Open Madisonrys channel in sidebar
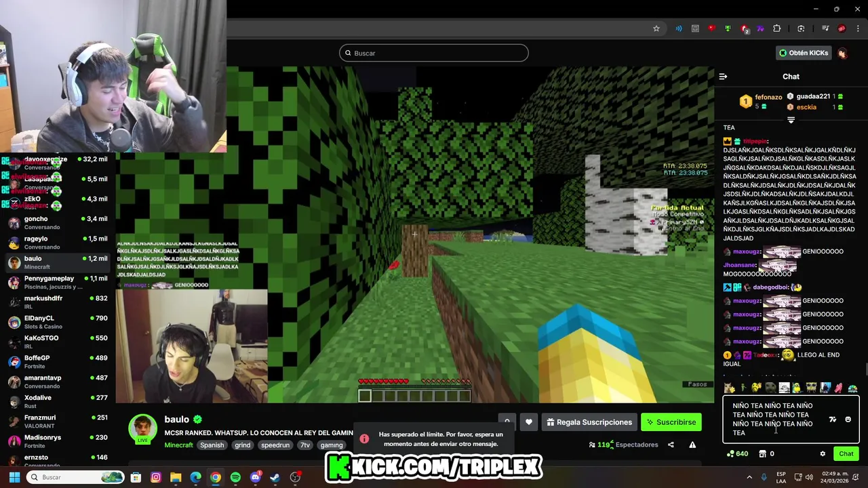Viewport: 868px width, 488px height. (56, 441)
